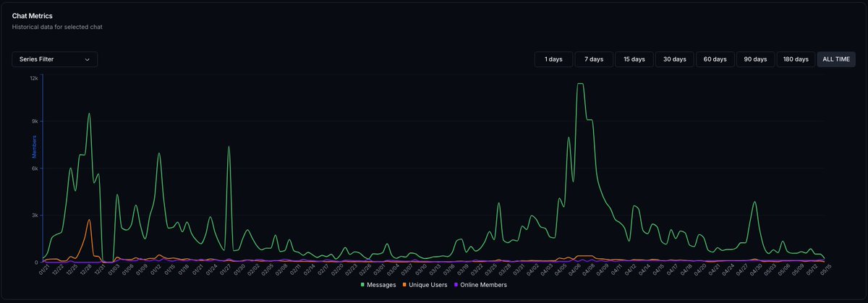This screenshot has height=303, width=868.
Task: Click the Chat Metrics heading
Action: (x=32, y=15)
